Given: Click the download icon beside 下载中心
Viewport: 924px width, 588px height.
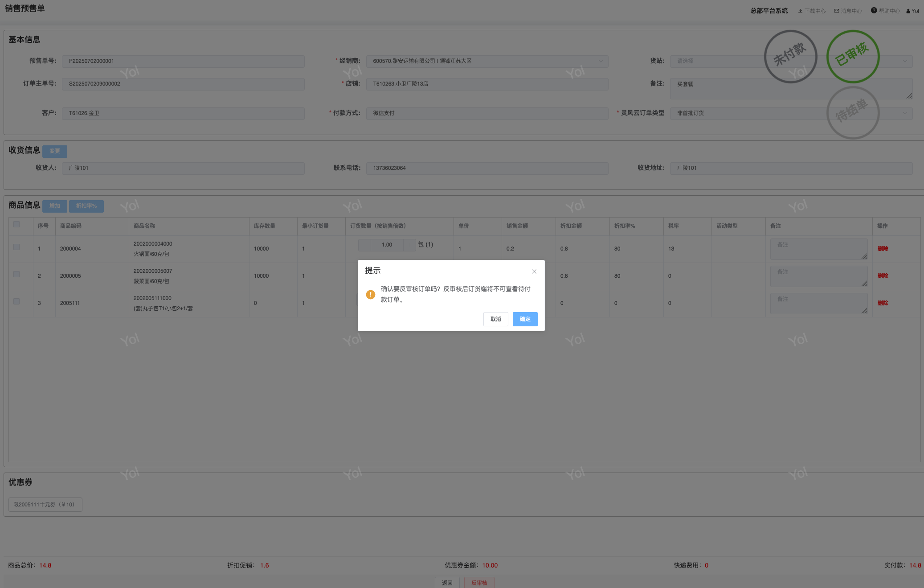Looking at the screenshot, I should tap(800, 11).
